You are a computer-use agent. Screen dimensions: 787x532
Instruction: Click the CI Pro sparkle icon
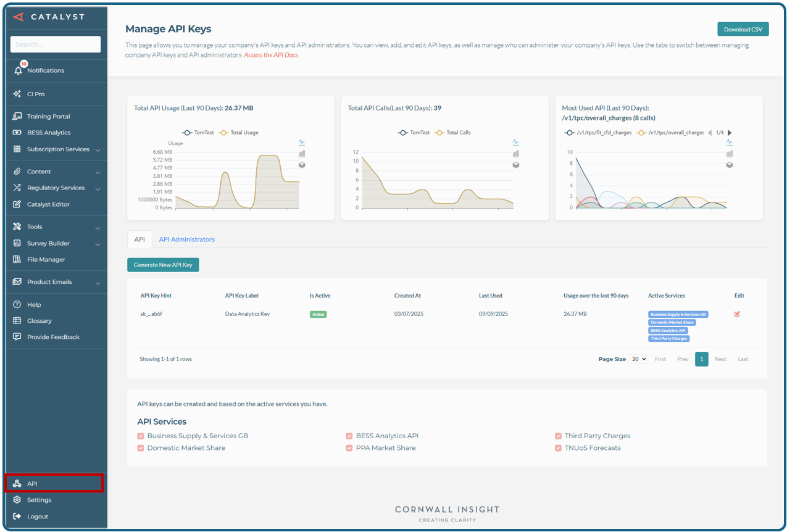click(17, 94)
